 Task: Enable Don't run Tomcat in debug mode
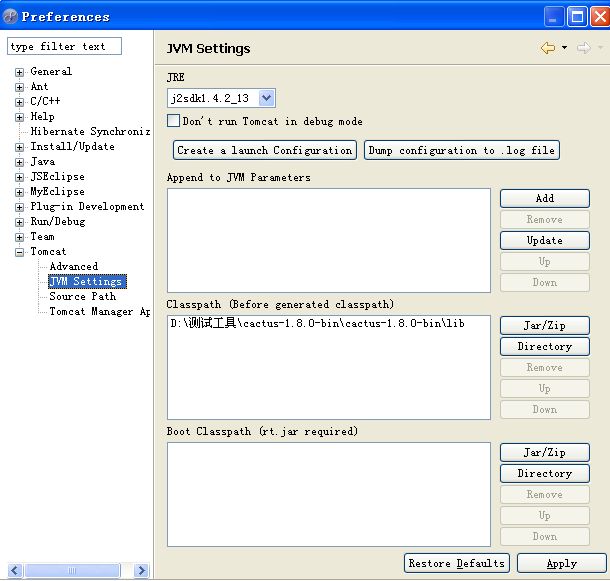click(173, 121)
